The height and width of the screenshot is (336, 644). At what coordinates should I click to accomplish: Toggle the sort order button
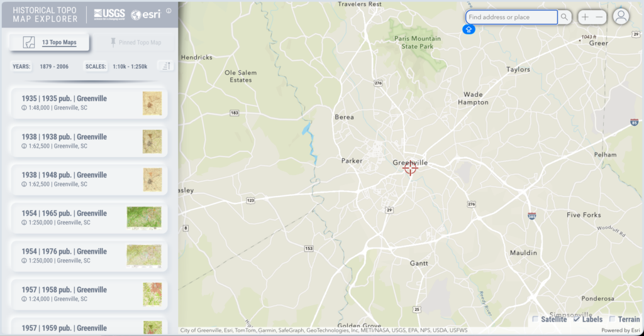pyautogui.click(x=165, y=66)
